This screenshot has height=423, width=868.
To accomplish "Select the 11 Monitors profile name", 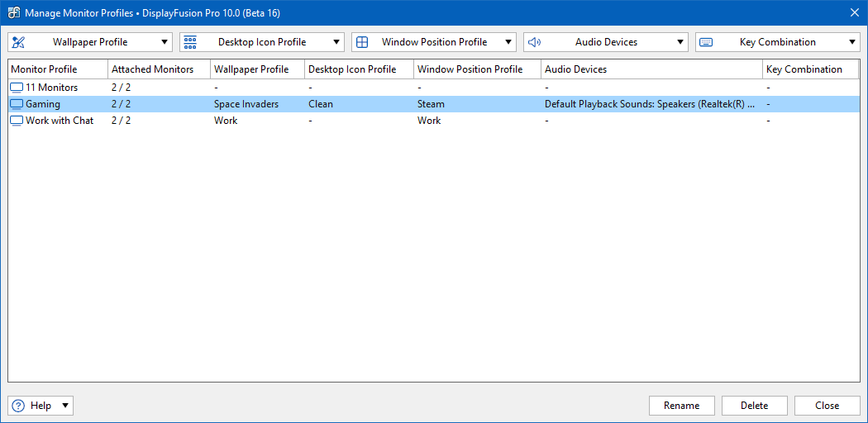I will click(x=51, y=88).
